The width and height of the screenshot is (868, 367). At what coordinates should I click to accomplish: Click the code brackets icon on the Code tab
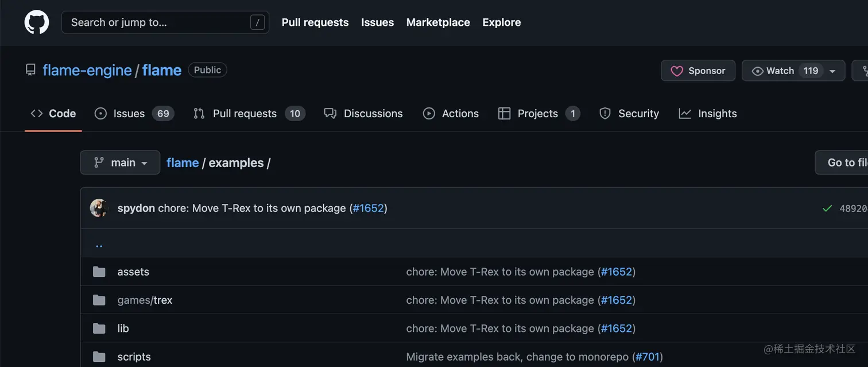pyautogui.click(x=37, y=113)
